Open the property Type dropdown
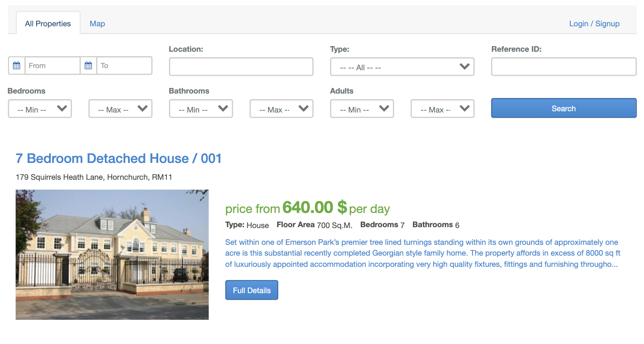 (x=402, y=67)
